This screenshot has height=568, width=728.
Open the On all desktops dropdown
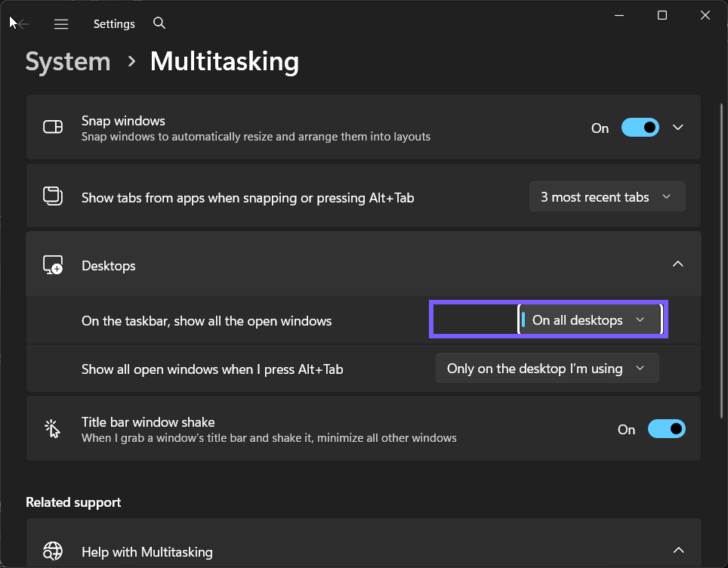590,319
